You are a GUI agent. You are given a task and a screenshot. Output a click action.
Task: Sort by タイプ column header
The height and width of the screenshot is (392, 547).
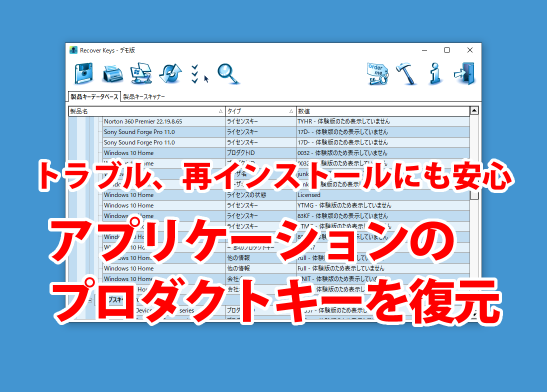point(260,111)
